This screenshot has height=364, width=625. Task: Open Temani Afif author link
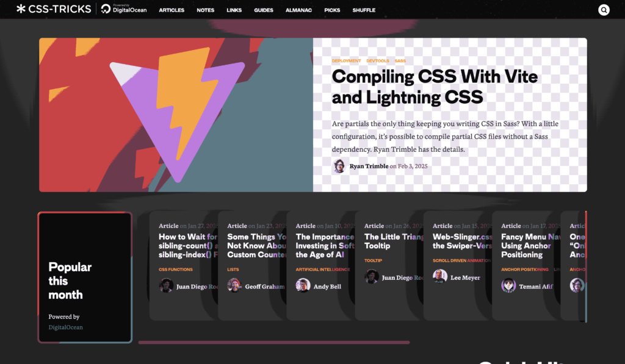536,287
